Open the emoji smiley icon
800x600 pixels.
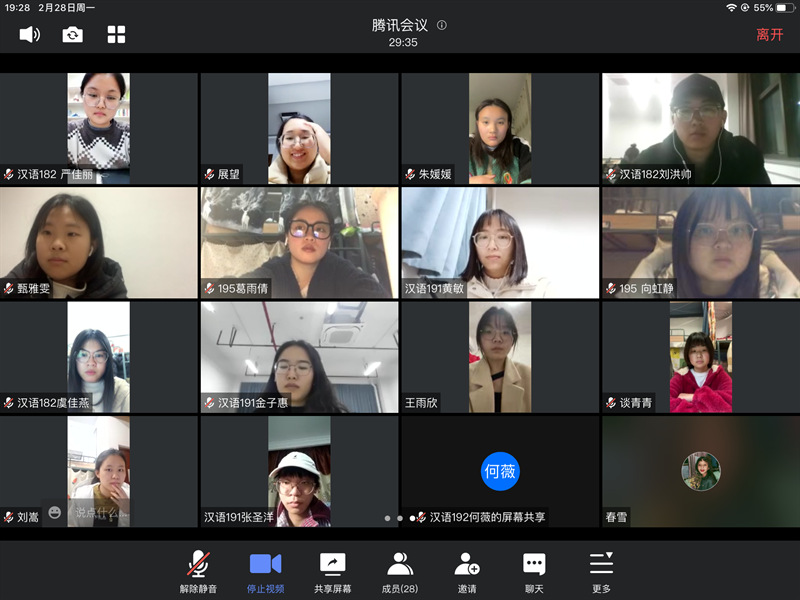click(55, 512)
